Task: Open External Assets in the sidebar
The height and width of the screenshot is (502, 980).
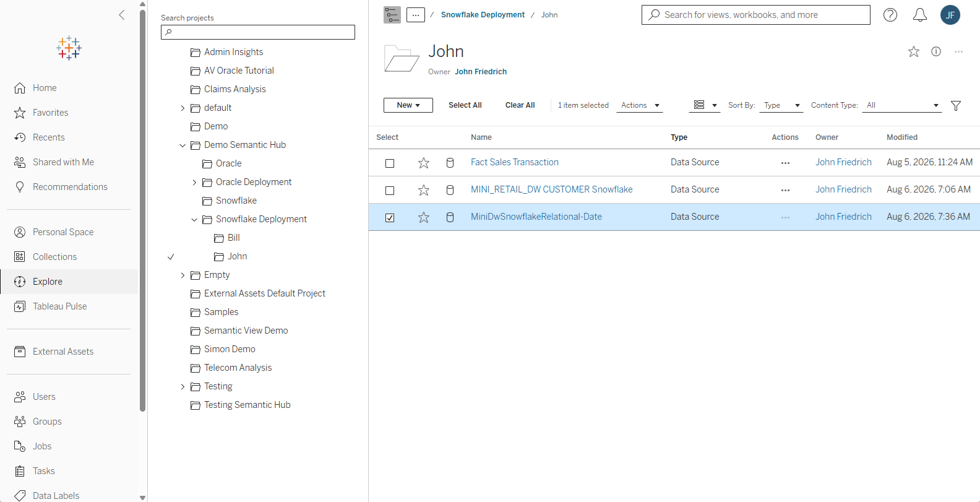Action: [x=63, y=352]
